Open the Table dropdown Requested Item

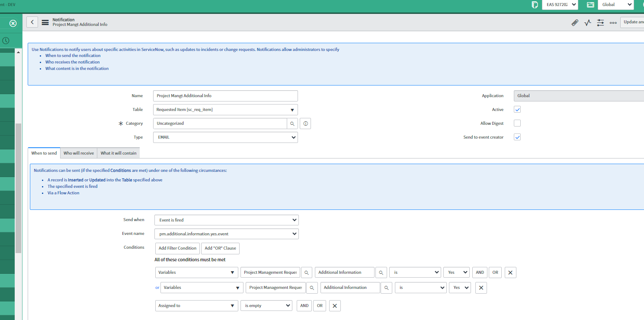[225, 110]
